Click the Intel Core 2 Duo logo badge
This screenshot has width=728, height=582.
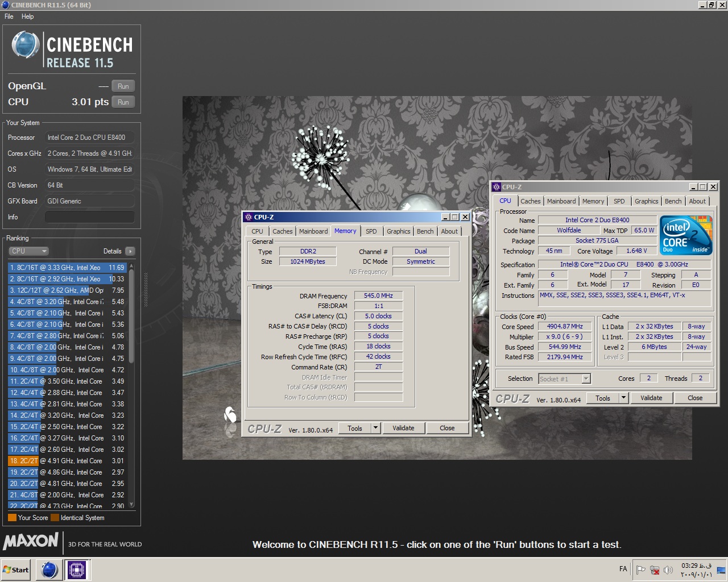[x=686, y=235]
